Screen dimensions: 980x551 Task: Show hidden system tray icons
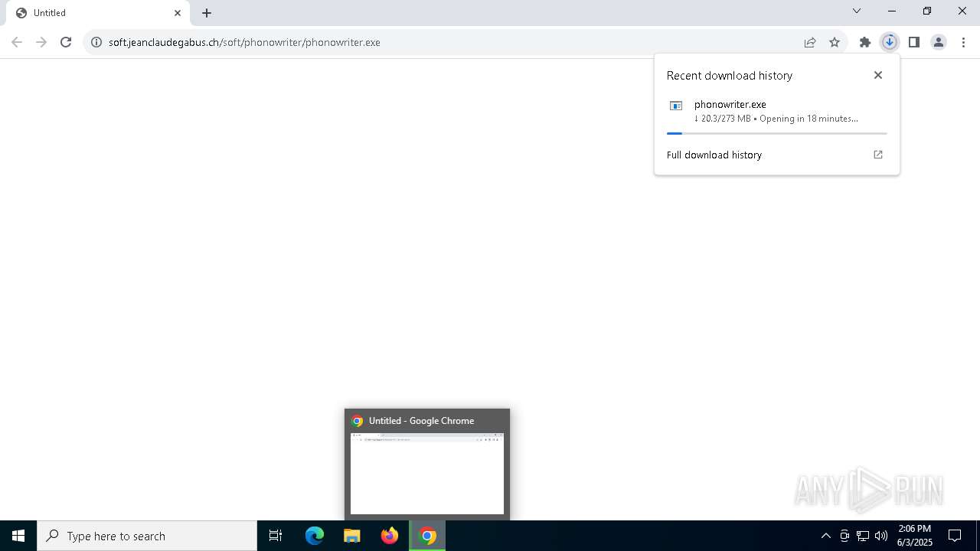point(825,536)
